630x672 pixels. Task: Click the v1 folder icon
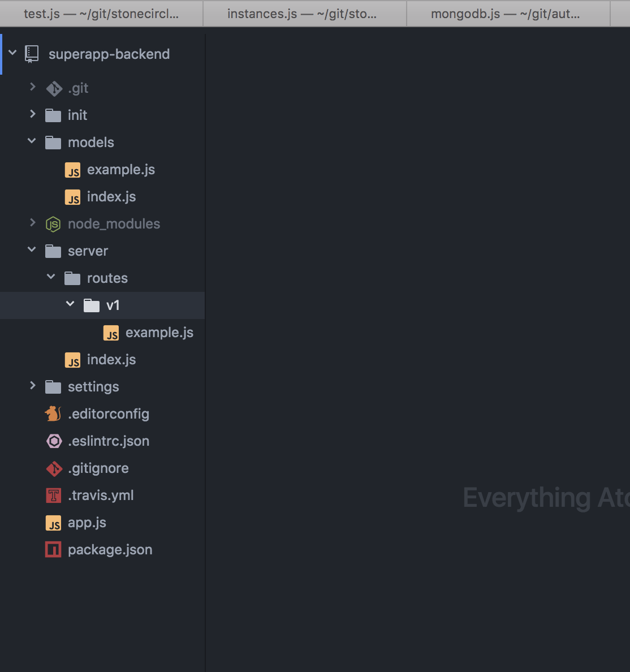click(x=92, y=305)
